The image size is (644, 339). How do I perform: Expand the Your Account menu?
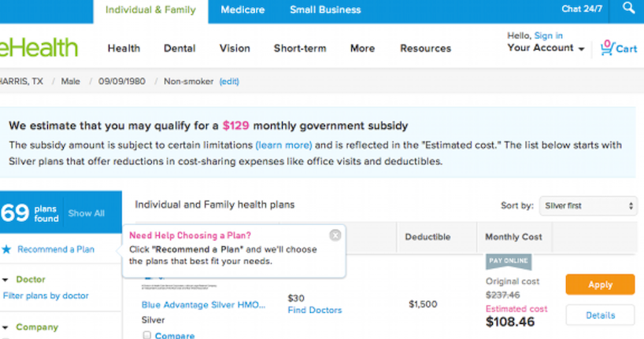[x=546, y=48]
